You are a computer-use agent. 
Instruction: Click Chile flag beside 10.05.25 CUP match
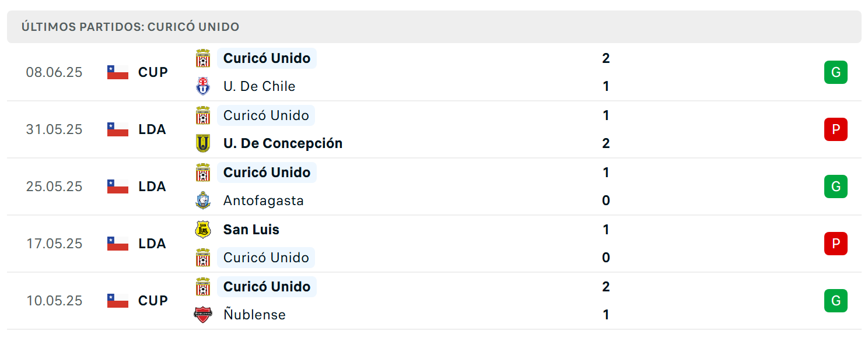118,301
